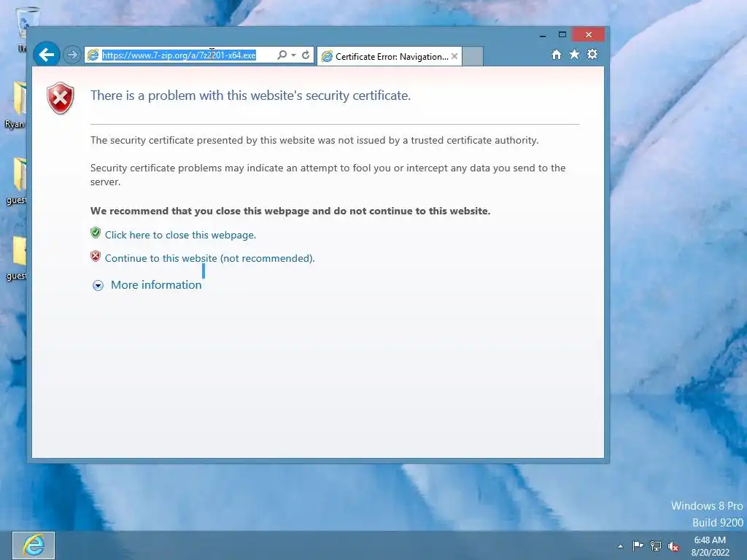Continue to this website (not recommended)

coord(209,258)
